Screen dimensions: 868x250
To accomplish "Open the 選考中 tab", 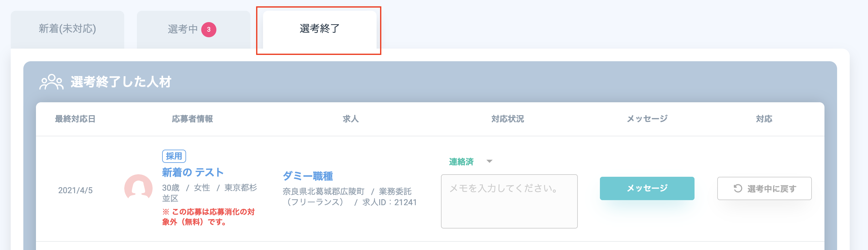I will (x=193, y=29).
